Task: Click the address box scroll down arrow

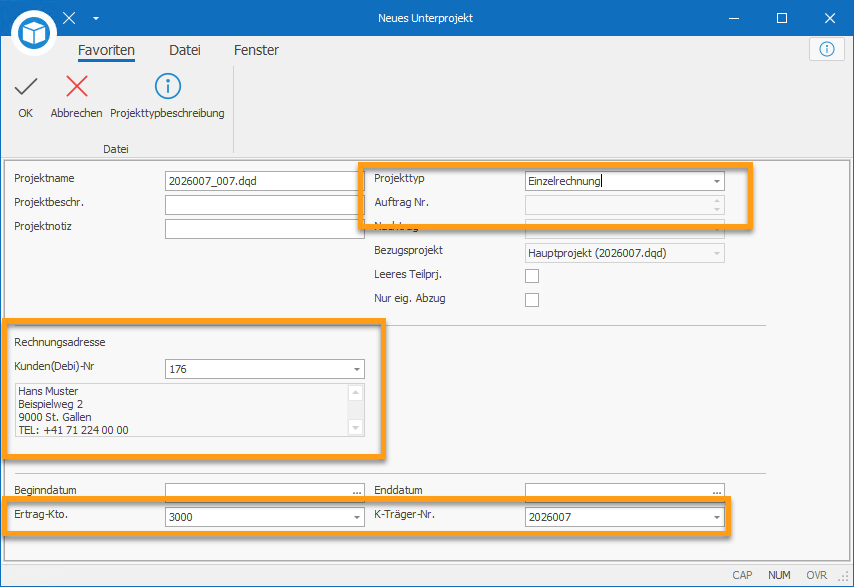Action: pyautogui.click(x=355, y=428)
